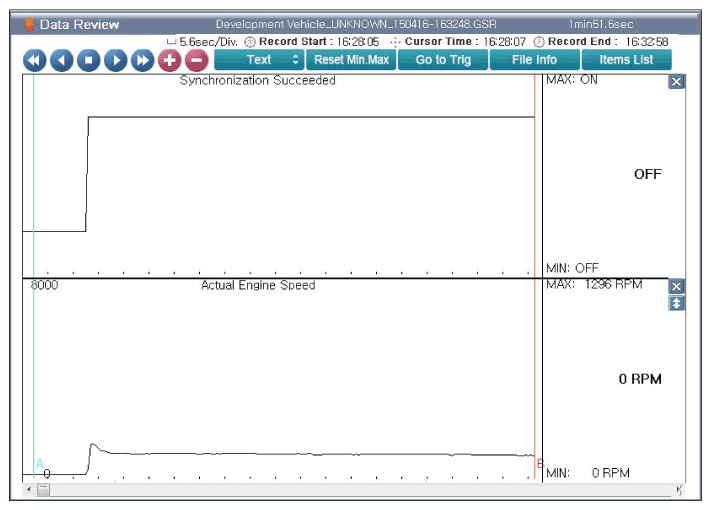Start playback with the play button
Image resolution: width=711 pixels, height=510 pixels.
[115, 60]
